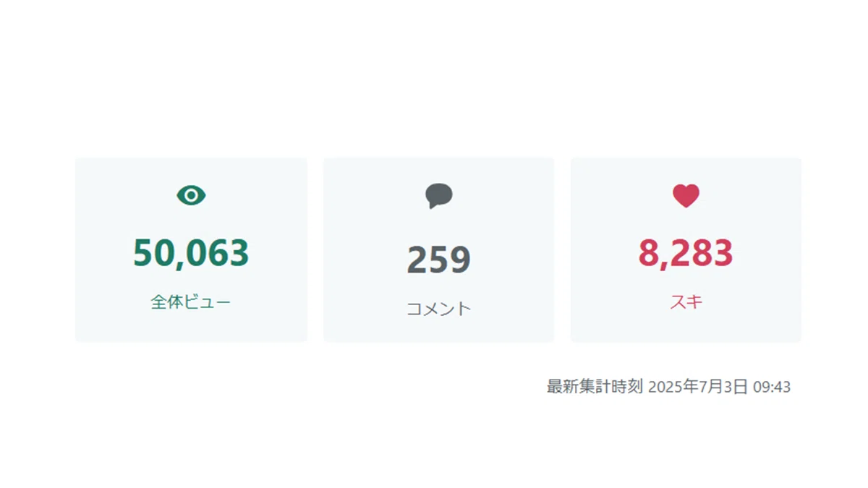Click the 283 digits of the likes count
Image resolution: width=868 pixels, height=488 pixels.
pos(700,253)
